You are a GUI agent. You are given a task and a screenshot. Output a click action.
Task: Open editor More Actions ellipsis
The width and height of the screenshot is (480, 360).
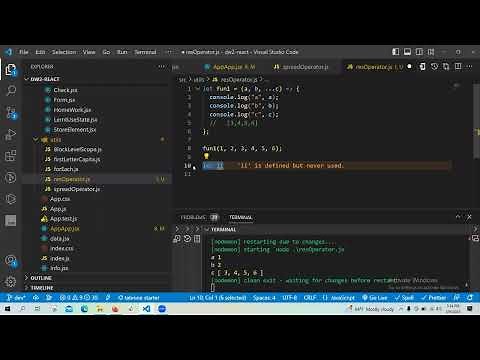(x=470, y=67)
